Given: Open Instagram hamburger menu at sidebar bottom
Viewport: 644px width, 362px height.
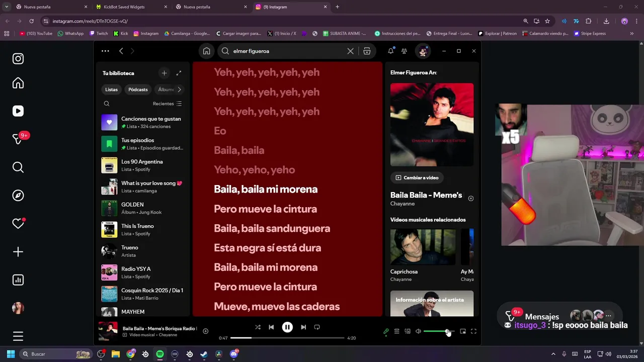Looking at the screenshot, I should coord(18,336).
